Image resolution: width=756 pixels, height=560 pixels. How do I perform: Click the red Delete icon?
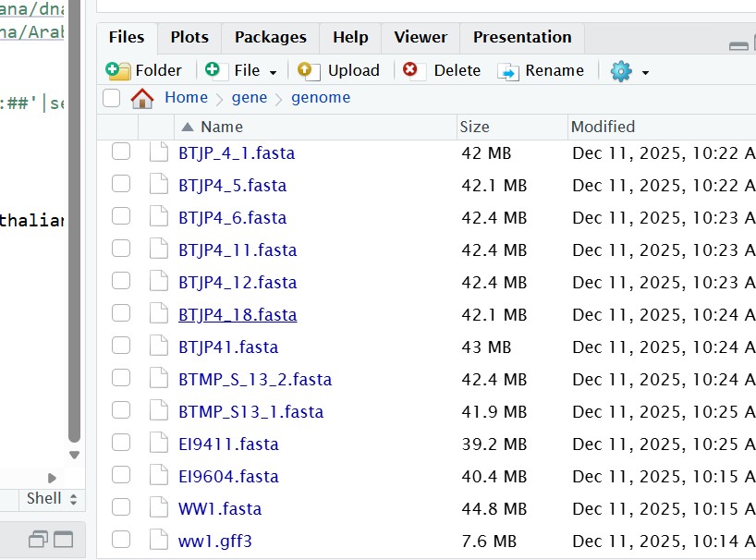[411, 70]
